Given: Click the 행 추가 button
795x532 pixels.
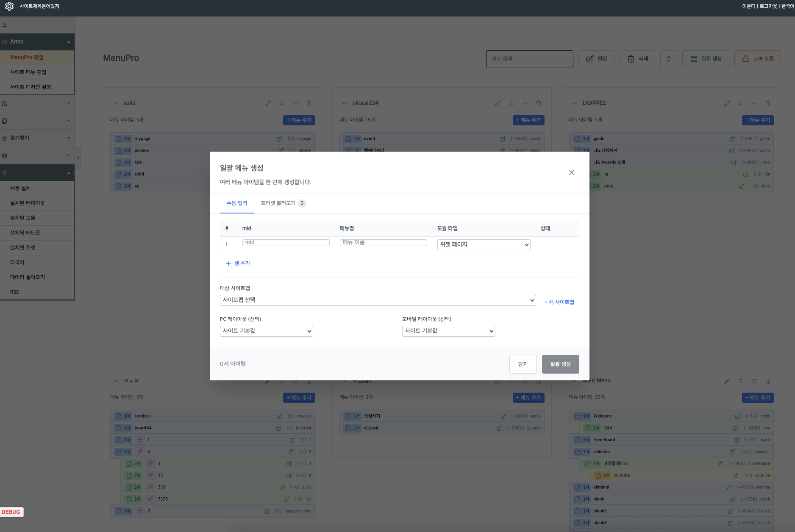Looking at the screenshot, I should [238, 263].
